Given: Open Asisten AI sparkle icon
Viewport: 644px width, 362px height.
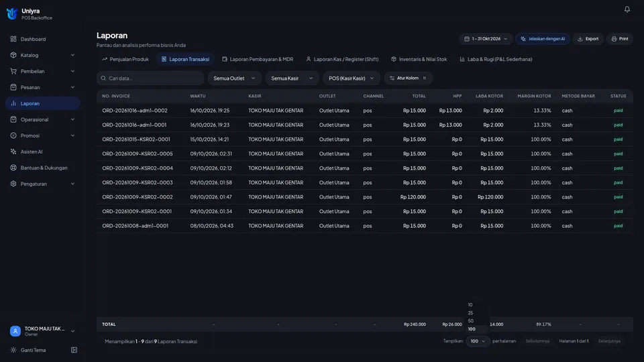Looking at the screenshot, I should [x=13, y=152].
